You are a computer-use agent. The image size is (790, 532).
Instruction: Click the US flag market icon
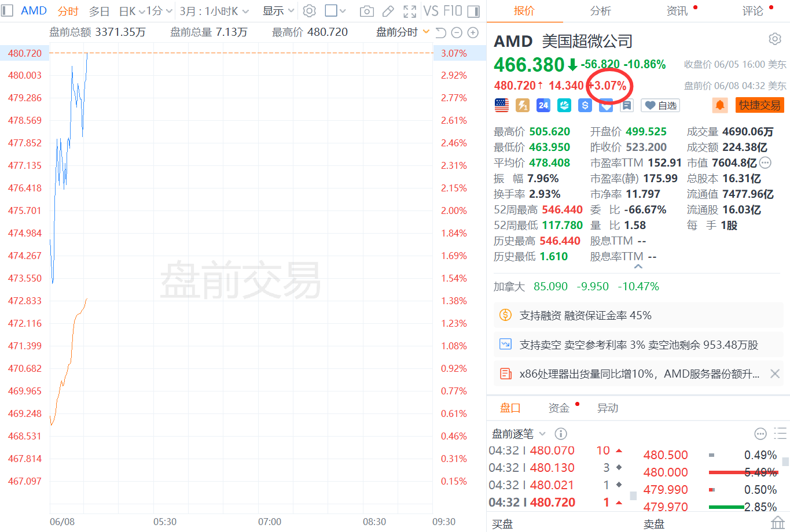[502, 105]
